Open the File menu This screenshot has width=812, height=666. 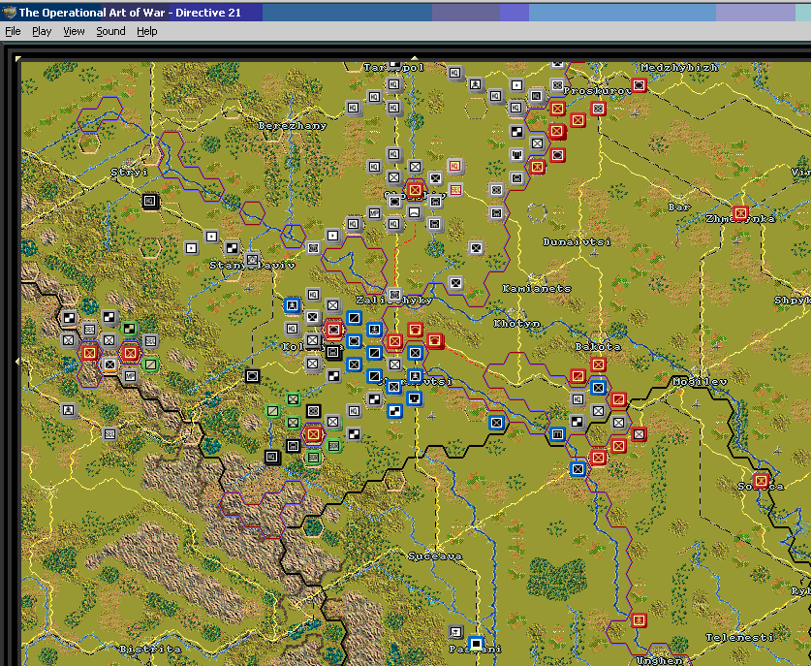[x=13, y=31]
